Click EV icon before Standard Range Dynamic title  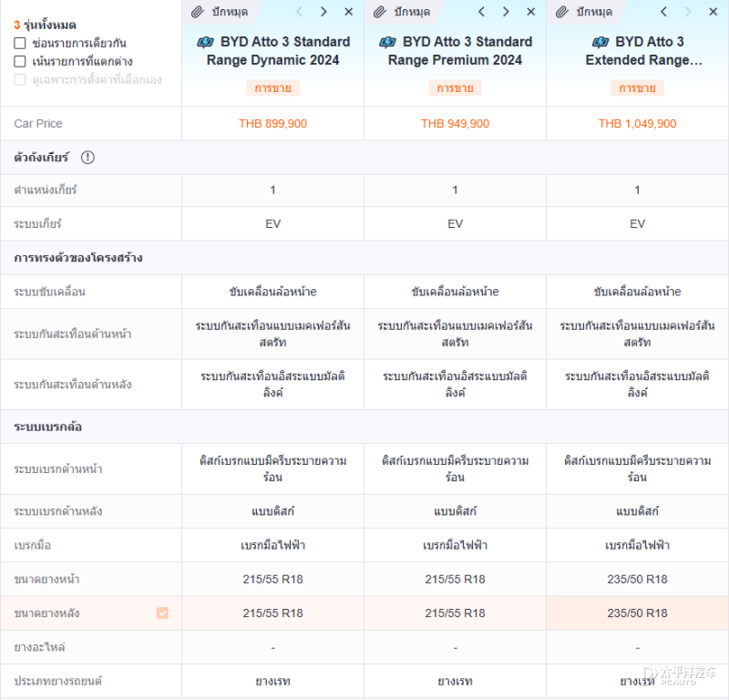205,42
